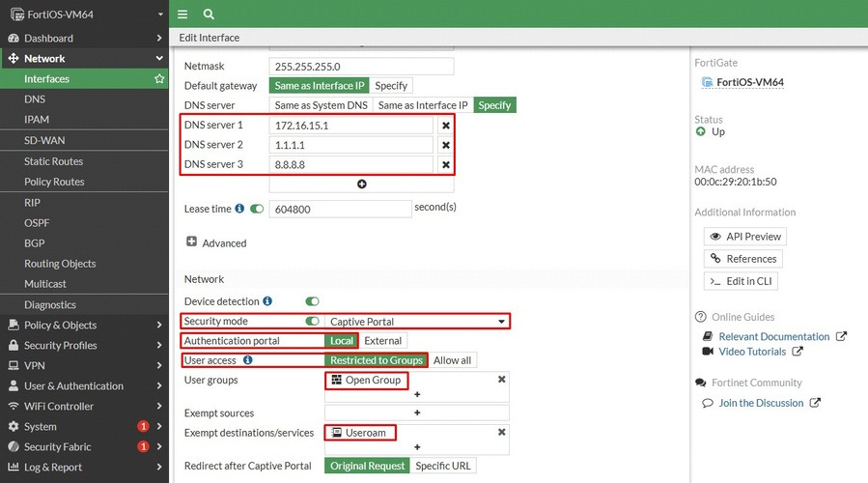This screenshot has height=483, width=868.
Task: Favorite Interfaces using the star icon
Action: 159,78
